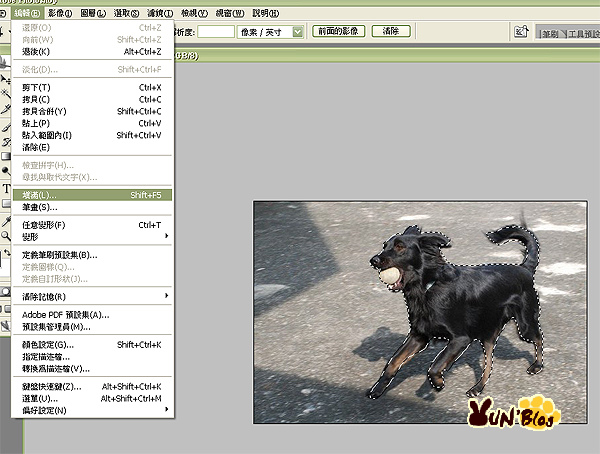Choose 剪下(T) cut menu item
Image resolution: width=600 pixels, height=454 pixels.
[92, 88]
